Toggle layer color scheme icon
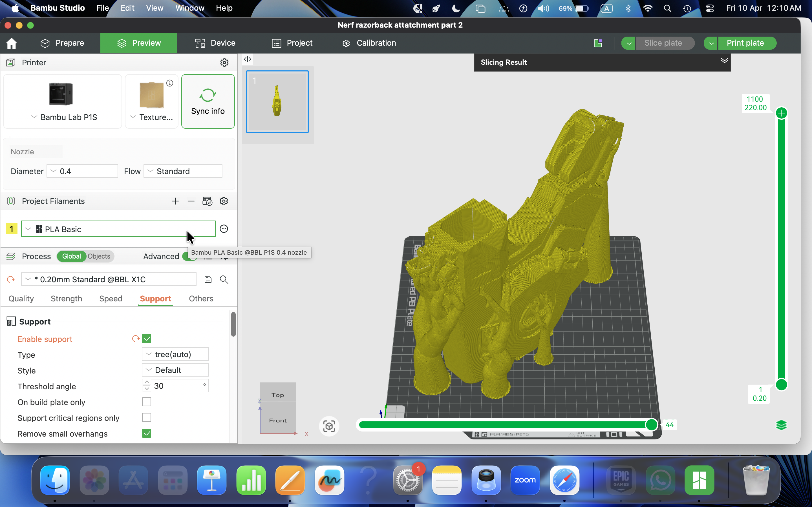 point(782,425)
